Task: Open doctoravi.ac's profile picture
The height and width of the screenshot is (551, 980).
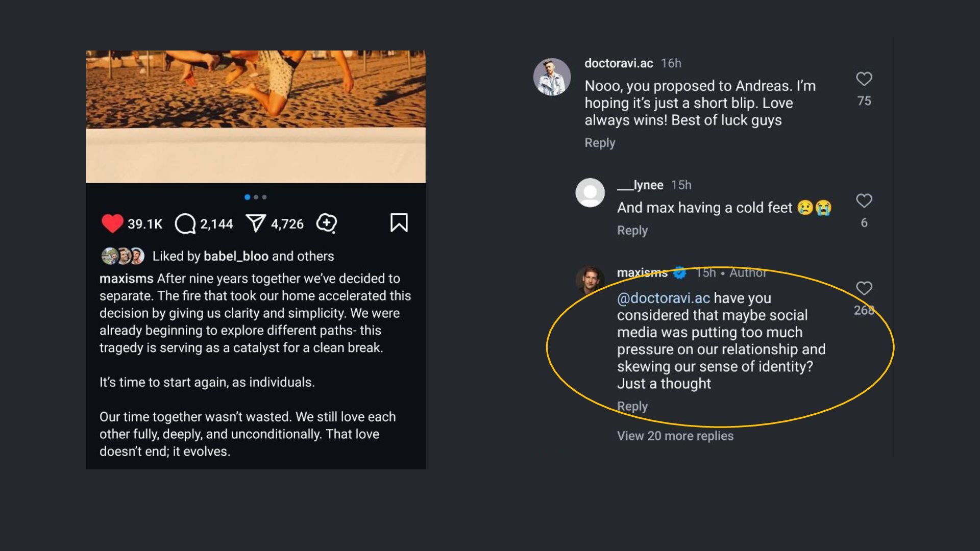Action: pos(552,77)
